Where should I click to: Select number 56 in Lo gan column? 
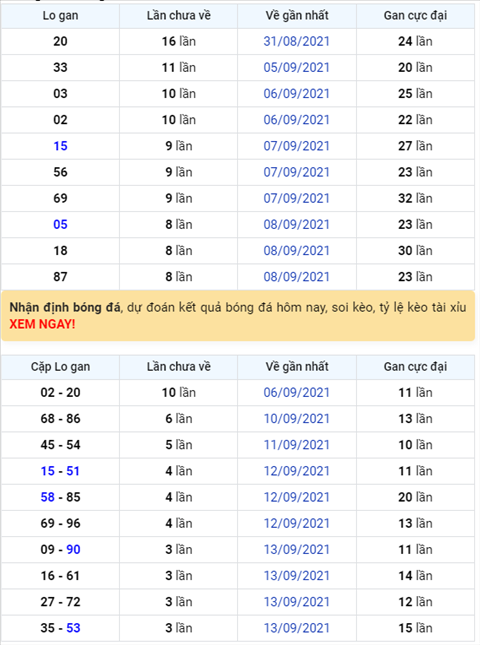60,172
